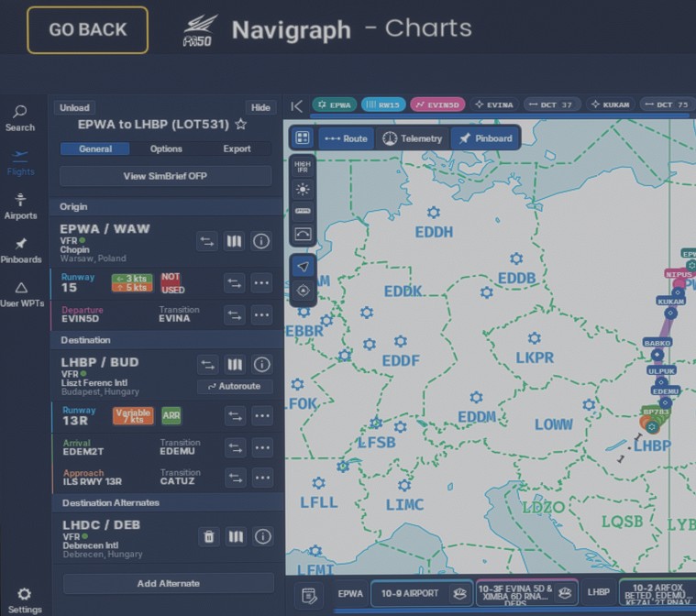696x616 pixels.
Task: Open the Airports sidebar section
Action: tap(20, 207)
